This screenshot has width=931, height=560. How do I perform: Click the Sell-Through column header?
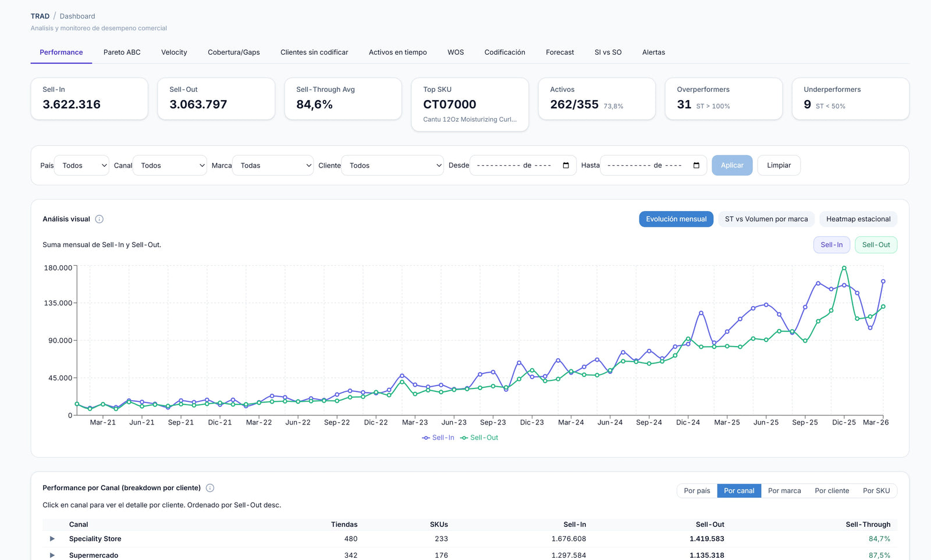(868, 525)
